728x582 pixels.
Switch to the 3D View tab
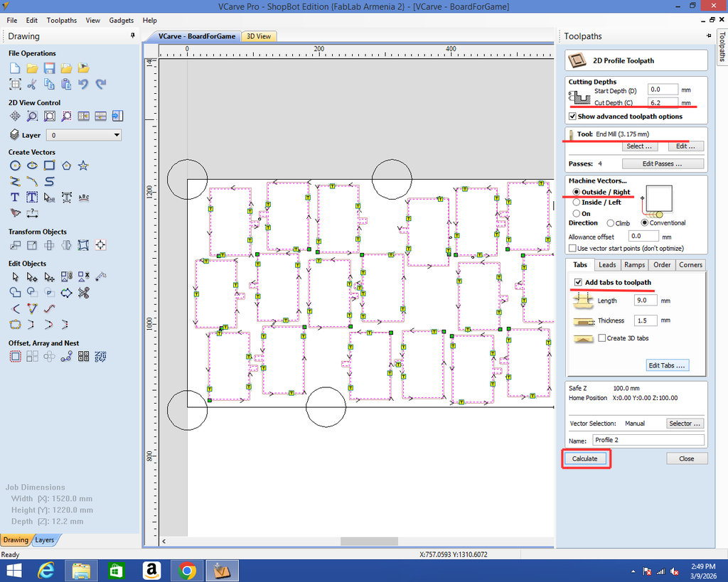pyautogui.click(x=259, y=36)
